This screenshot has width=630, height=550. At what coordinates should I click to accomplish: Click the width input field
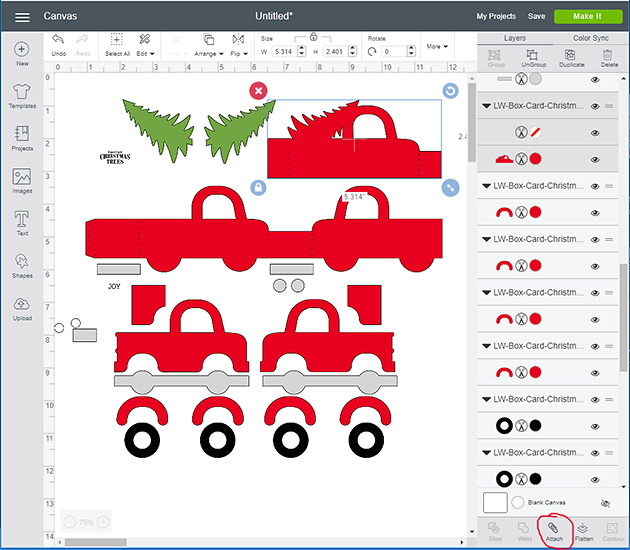coord(284,51)
